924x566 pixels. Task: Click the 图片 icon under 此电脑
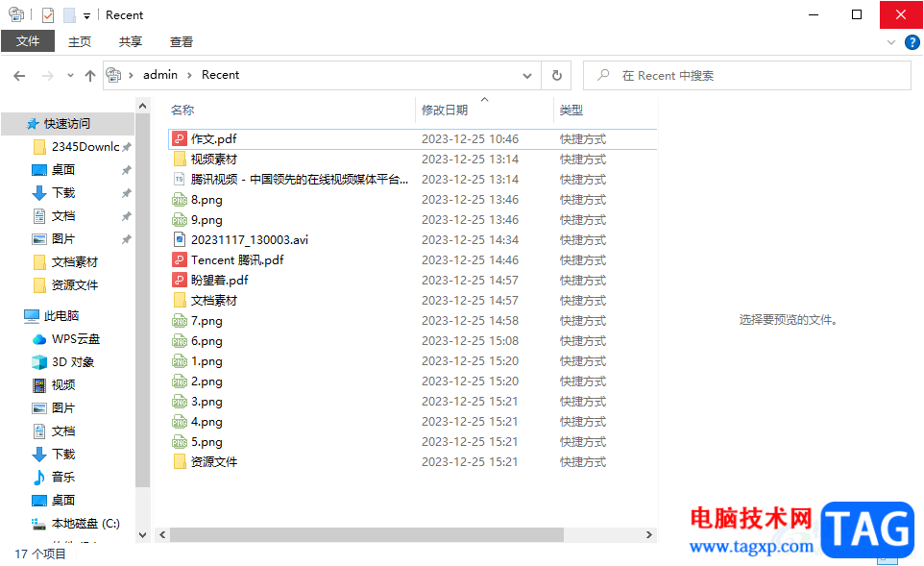[x=38, y=408]
